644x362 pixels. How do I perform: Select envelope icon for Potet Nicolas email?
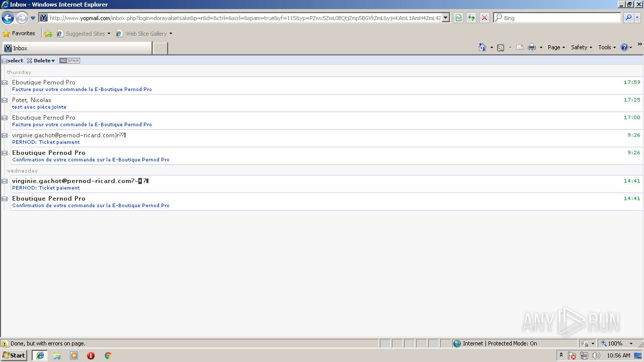coord(5,100)
